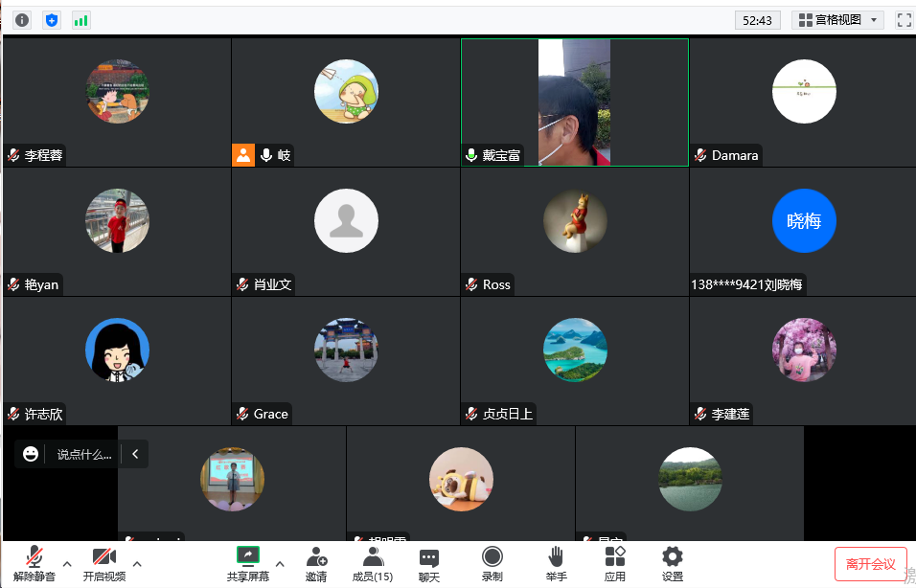Open the 应用 apps panel

pos(615,564)
